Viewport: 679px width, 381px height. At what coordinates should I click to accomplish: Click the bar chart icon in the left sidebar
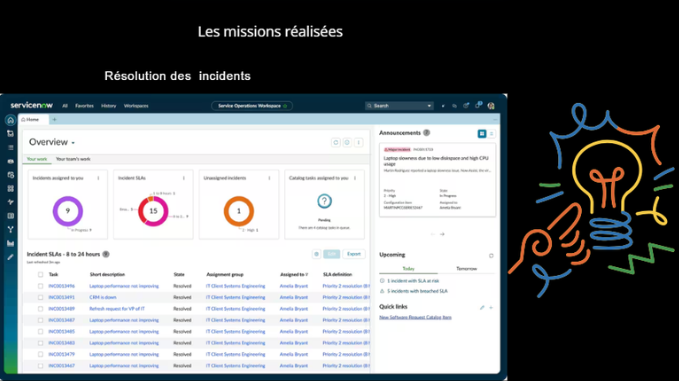click(10, 243)
